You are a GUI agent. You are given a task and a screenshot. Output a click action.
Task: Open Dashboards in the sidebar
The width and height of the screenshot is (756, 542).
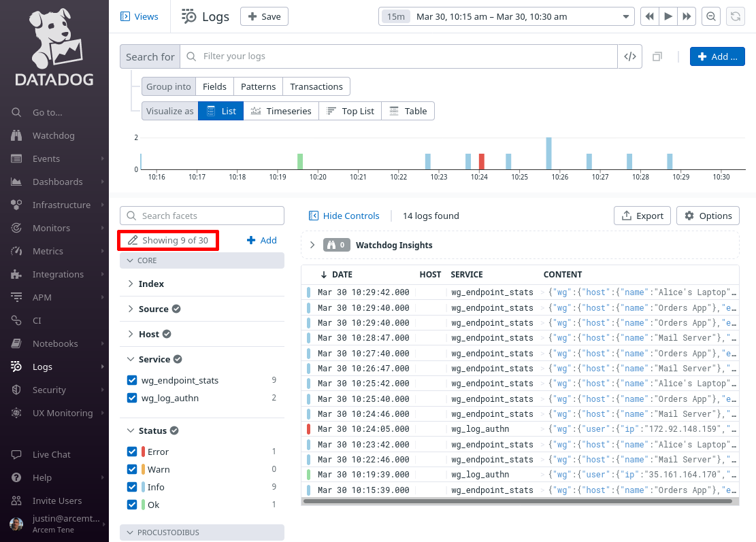(57, 182)
